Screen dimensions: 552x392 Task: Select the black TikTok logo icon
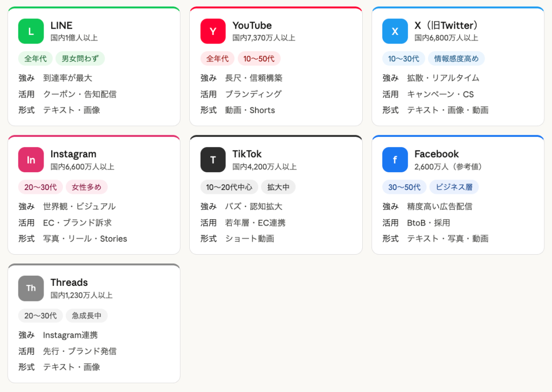pos(213,160)
